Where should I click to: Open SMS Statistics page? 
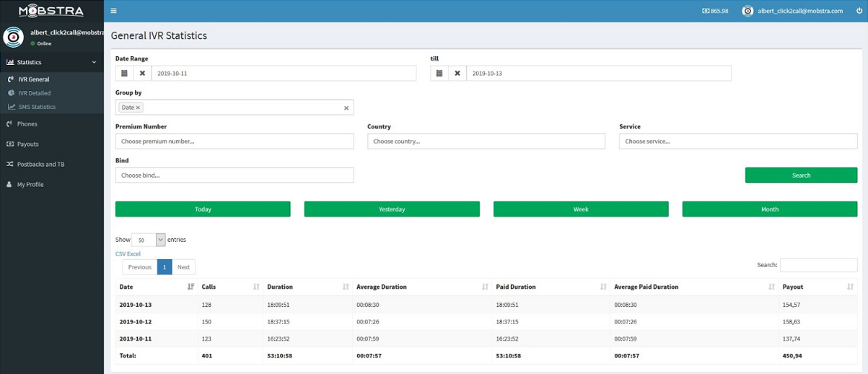(37, 106)
